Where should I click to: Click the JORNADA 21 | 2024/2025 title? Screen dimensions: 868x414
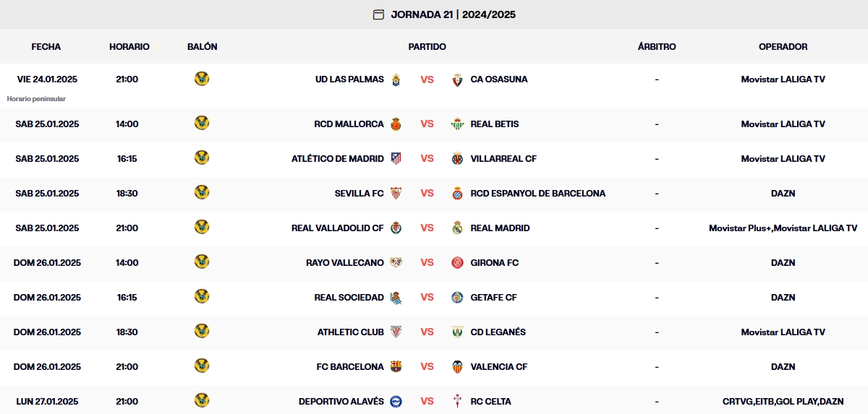tap(453, 14)
